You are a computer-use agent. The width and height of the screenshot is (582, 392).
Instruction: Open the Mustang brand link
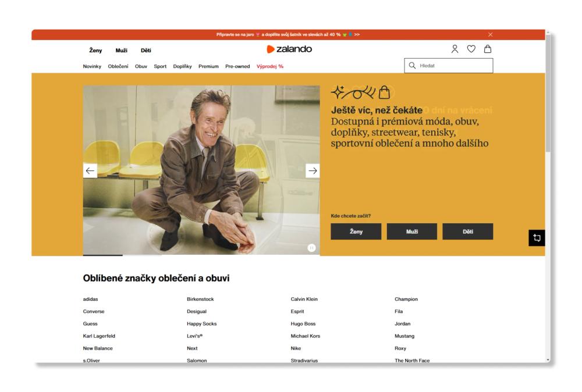point(404,336)
